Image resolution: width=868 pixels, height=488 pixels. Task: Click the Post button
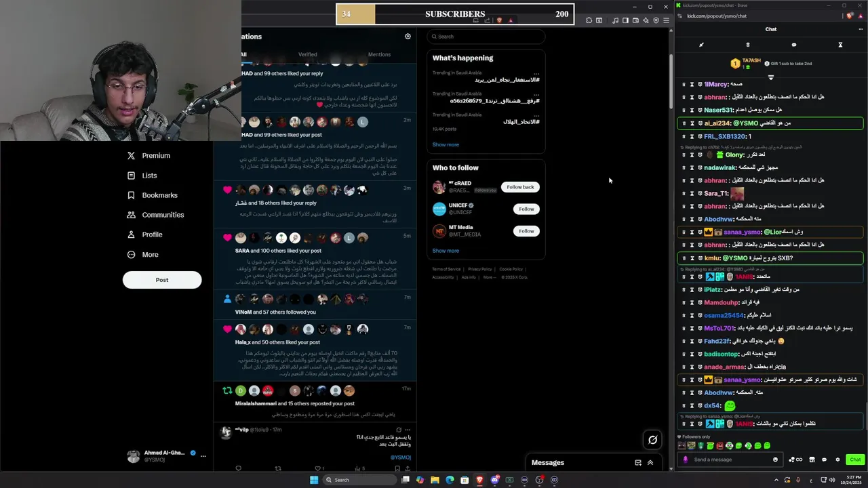pyautogui.click(x=162, y=280)
